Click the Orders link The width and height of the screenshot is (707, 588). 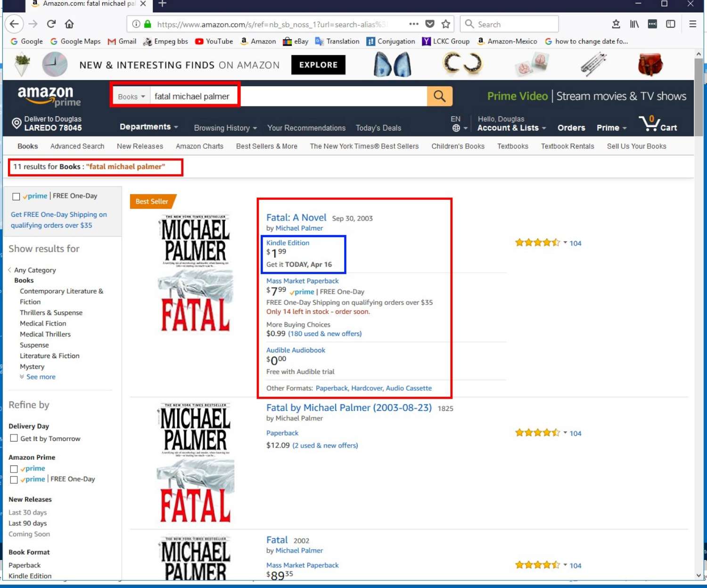coord(571,128)
